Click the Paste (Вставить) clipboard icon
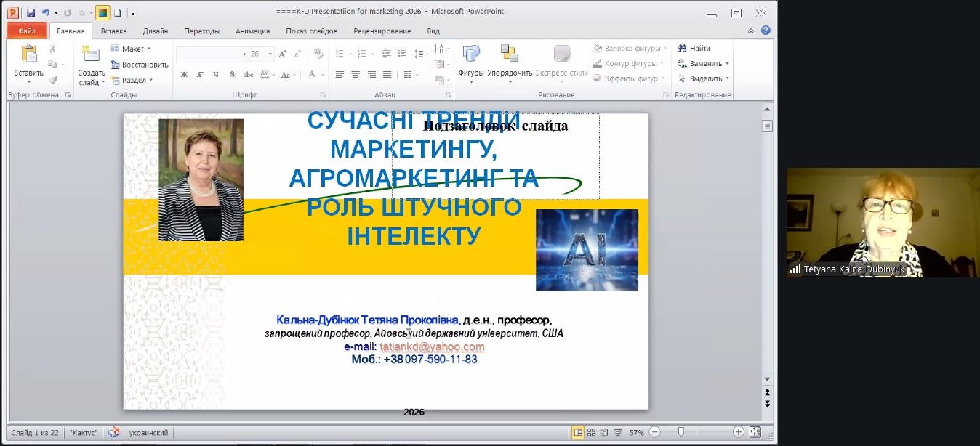This screenshot has width=980, height=446. click(x=28, y=55)
